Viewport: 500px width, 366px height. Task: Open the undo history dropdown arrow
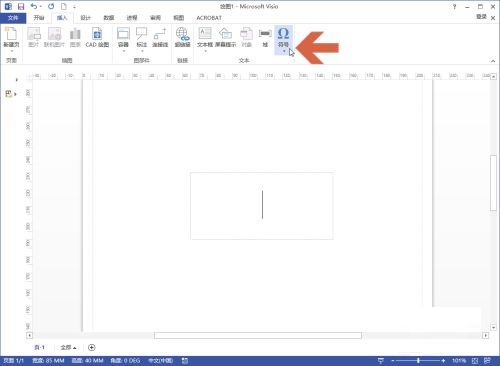(41, 6)
